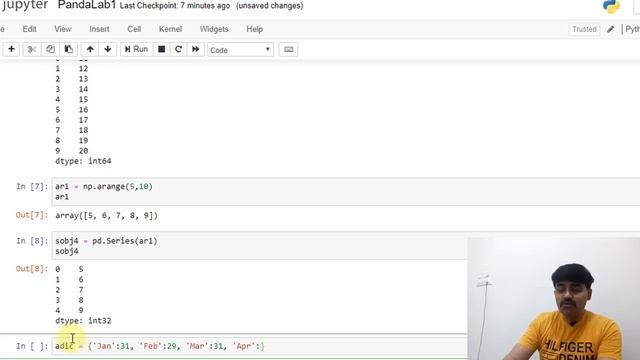Screen dimensions: 640x360
Task: Click the Trusted notebook button
Action: [584, 29]
